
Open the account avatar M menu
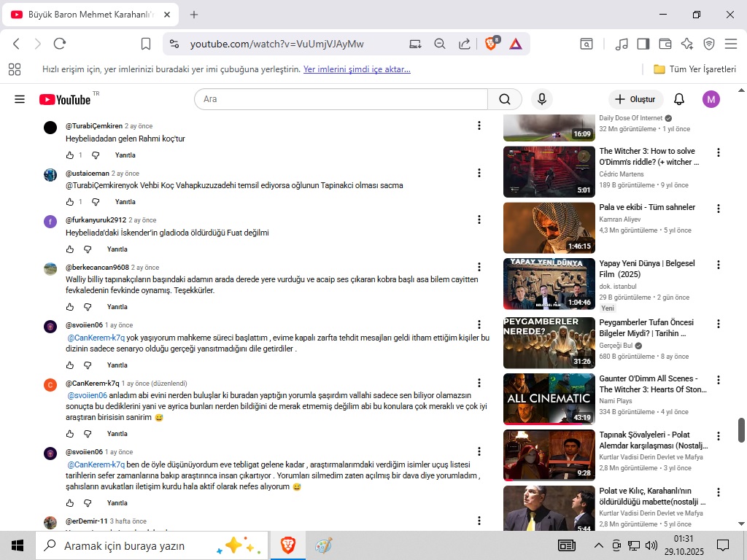[x=711, y=99]
